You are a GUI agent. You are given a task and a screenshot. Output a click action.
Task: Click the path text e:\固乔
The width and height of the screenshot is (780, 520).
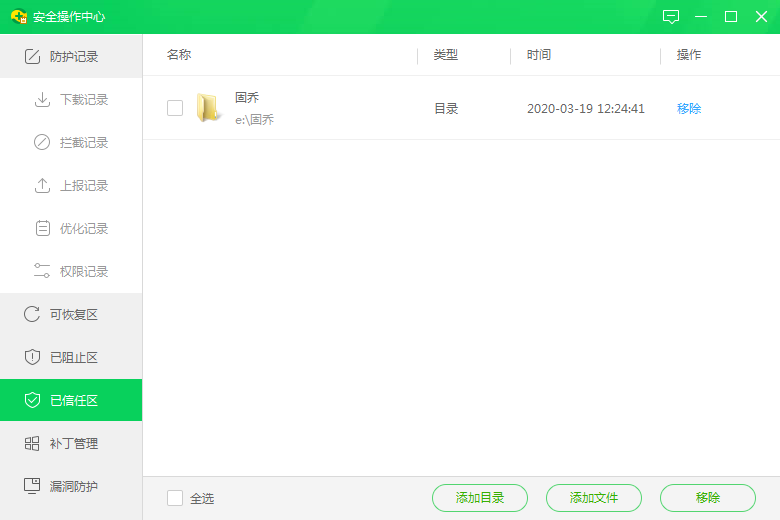click(255, 119)
